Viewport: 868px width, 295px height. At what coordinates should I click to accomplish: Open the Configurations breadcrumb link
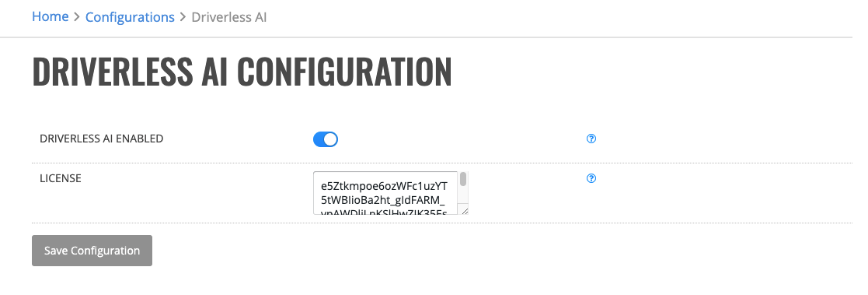pos(130,17)
